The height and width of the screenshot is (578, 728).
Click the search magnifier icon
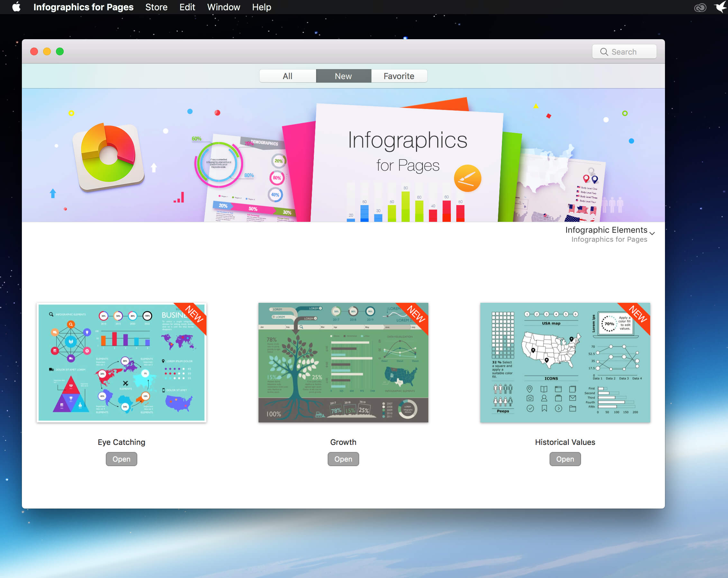coord(604,52)
